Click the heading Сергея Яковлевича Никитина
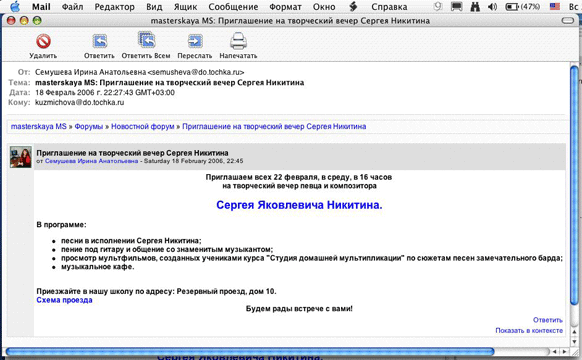582x360 pixels. point(299,205)
